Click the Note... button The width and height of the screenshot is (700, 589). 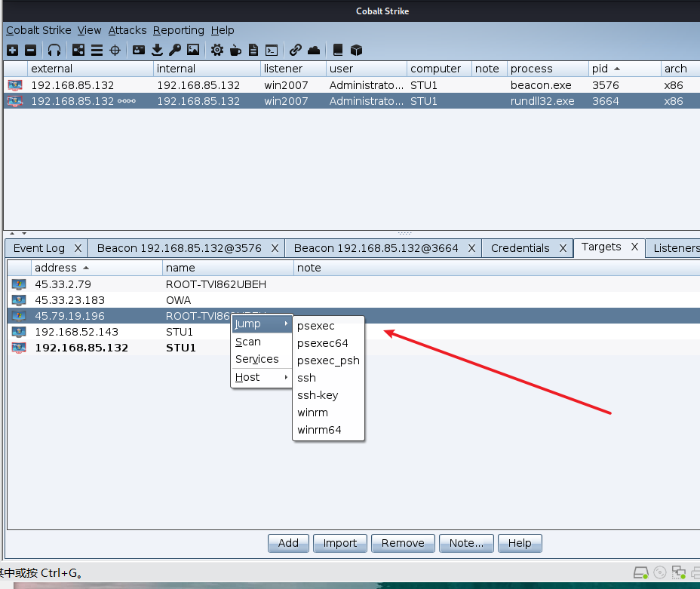(466, 543)
